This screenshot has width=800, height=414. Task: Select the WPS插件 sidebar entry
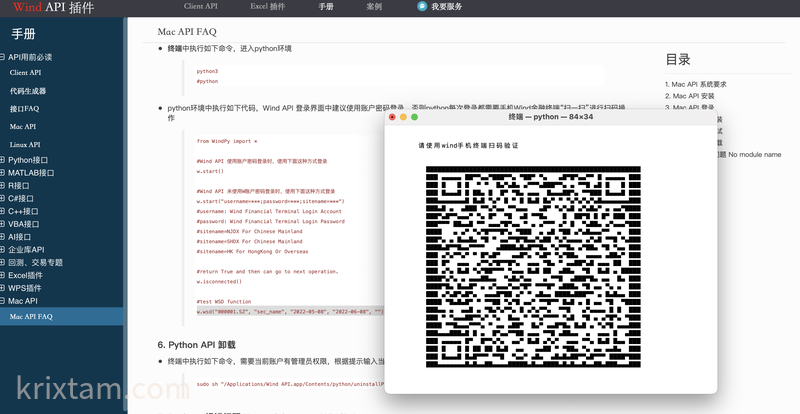[24, 288]
